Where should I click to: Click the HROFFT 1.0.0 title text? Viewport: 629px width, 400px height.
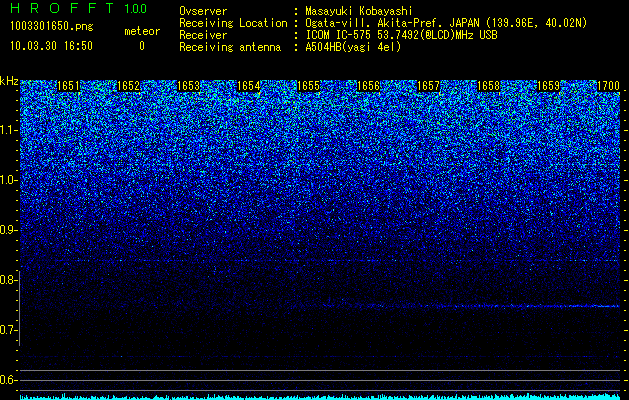tap(79, 8)
